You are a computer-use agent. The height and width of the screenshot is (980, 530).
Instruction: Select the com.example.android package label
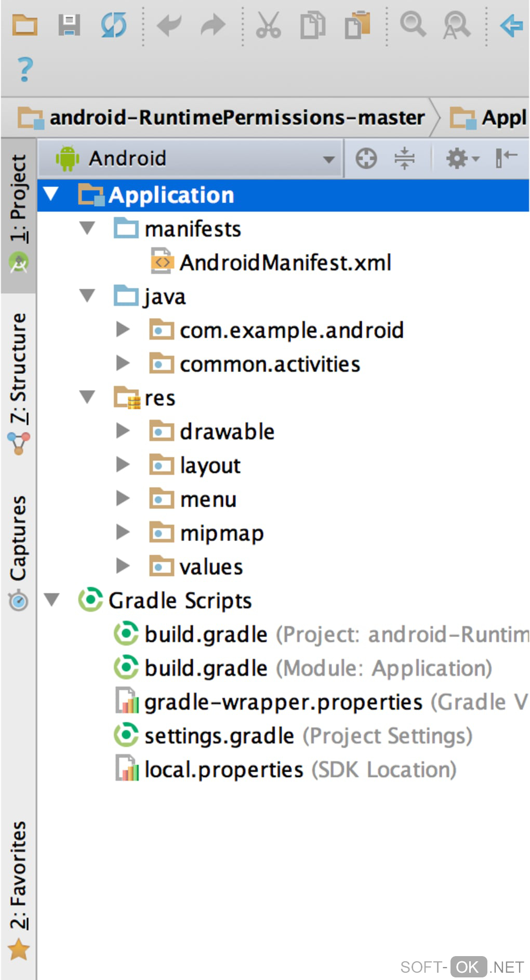[x=291, y=331]
